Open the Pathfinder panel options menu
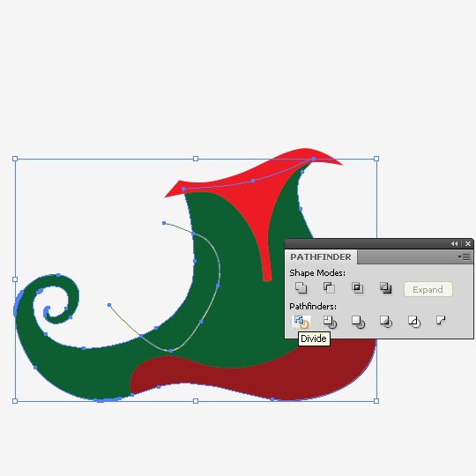 [465, 257]
